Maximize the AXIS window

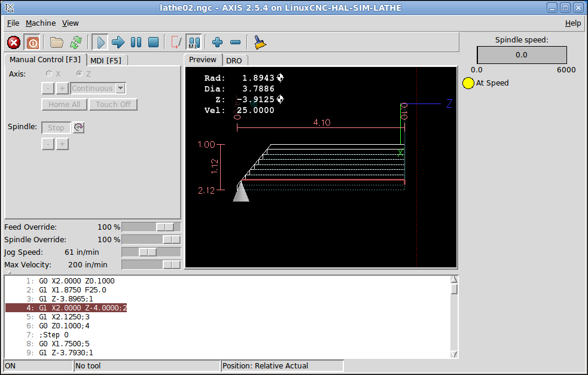click(565, 8)
